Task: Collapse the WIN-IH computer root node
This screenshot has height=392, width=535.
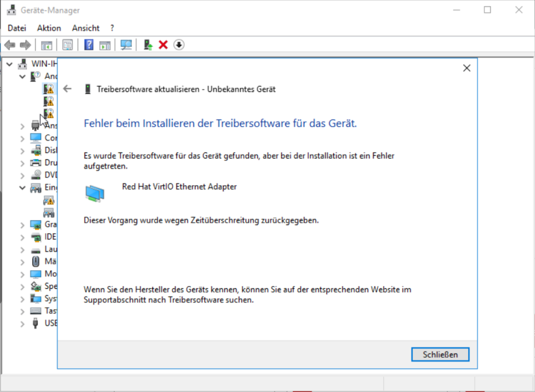Action: [x=10, y=64]
